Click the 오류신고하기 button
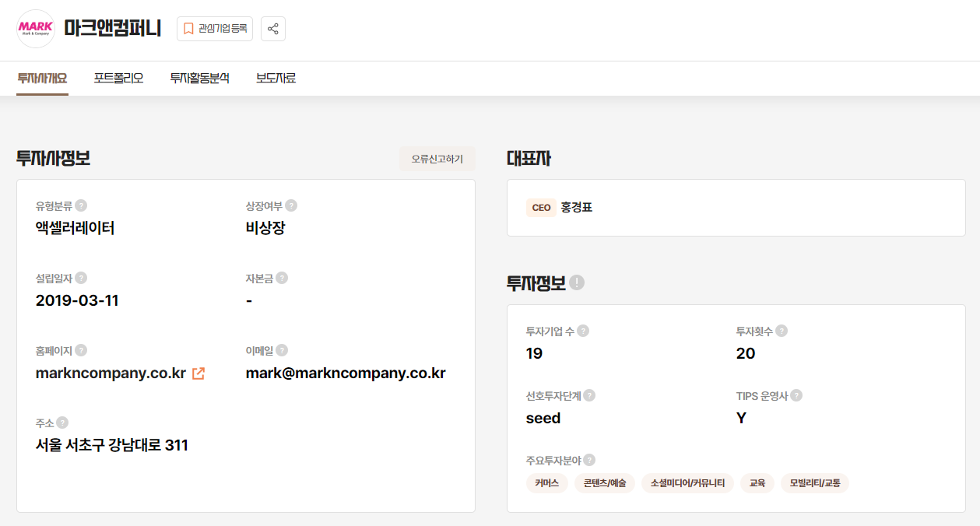 coord(437,159)
